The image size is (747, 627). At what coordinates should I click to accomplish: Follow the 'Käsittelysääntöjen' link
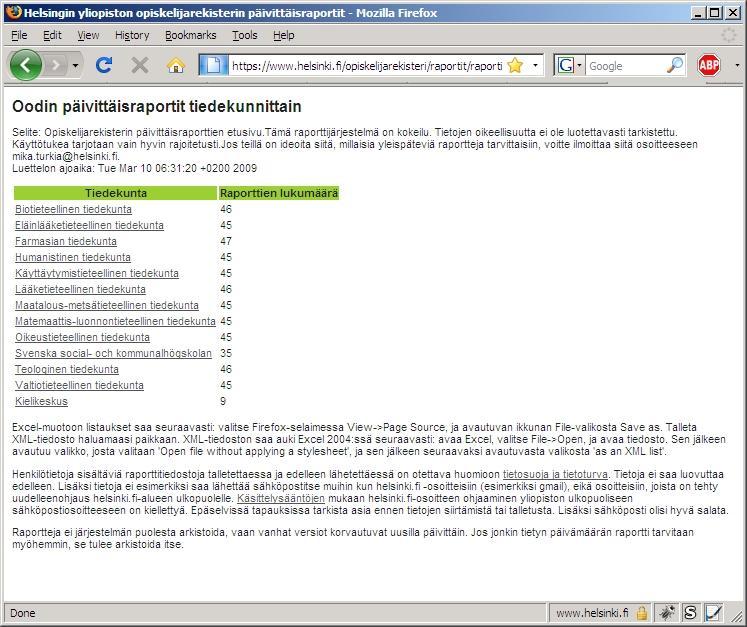[281, 499]
